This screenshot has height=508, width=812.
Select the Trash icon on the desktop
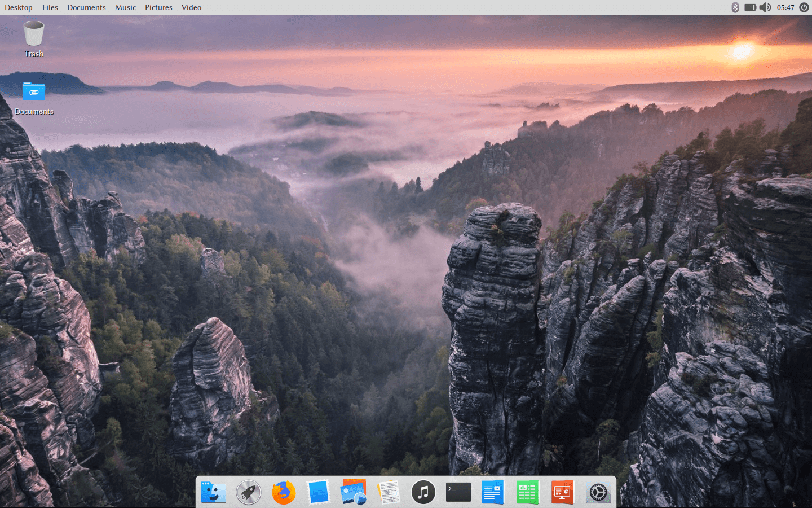click(34, 39)
